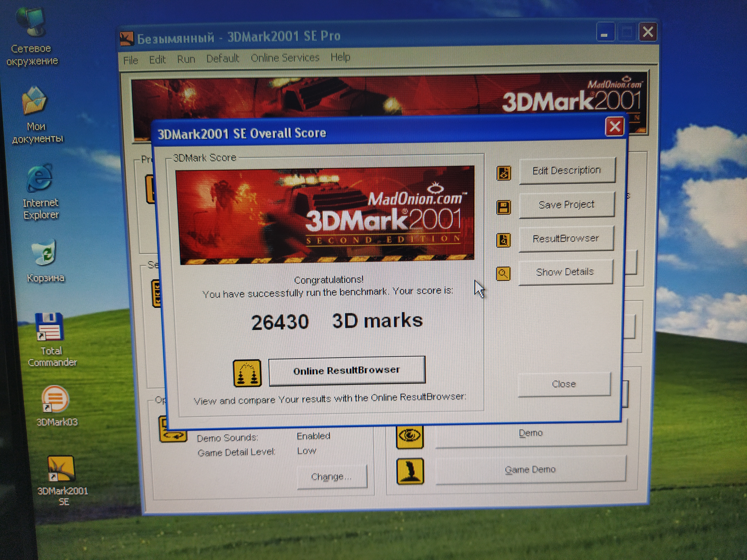Click the eye Demo icon
Viewport: 747px width, 560px height.
coord(410,436)
